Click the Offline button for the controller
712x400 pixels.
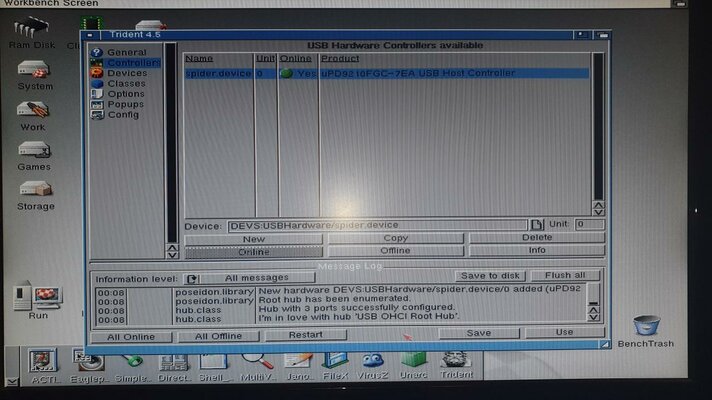point(395,250)
